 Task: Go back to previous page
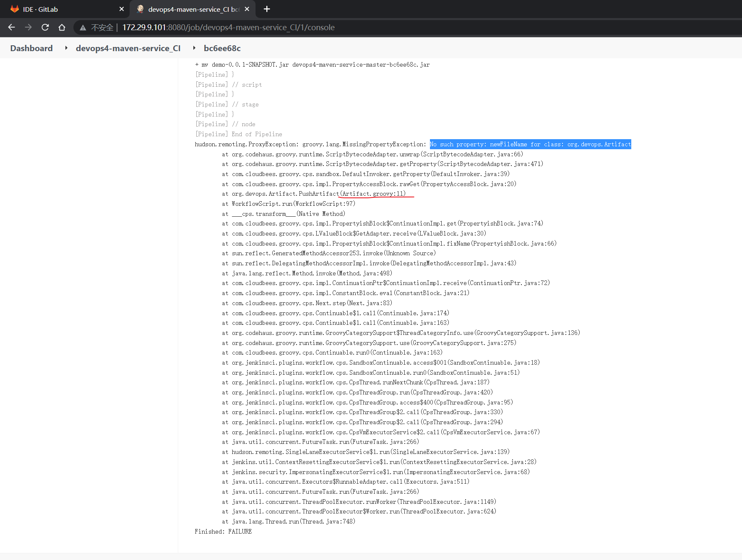point(11,27)
